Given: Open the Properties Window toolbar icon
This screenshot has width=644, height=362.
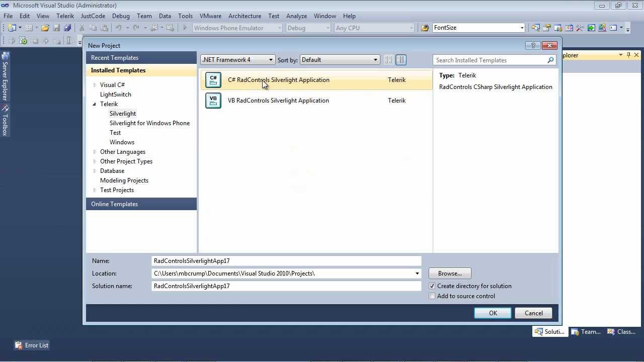Looking at the screenshot, I should coord(546,28).
